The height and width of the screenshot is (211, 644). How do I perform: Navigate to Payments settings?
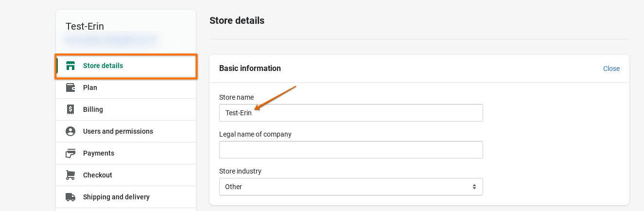[99, 153]
